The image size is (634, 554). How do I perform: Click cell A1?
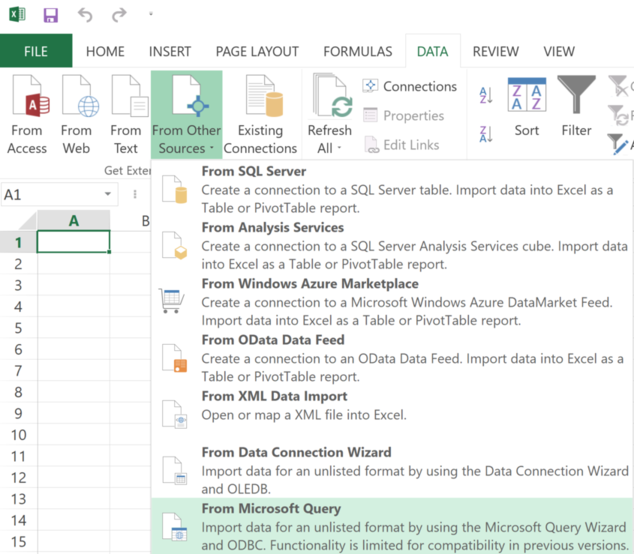74,242
